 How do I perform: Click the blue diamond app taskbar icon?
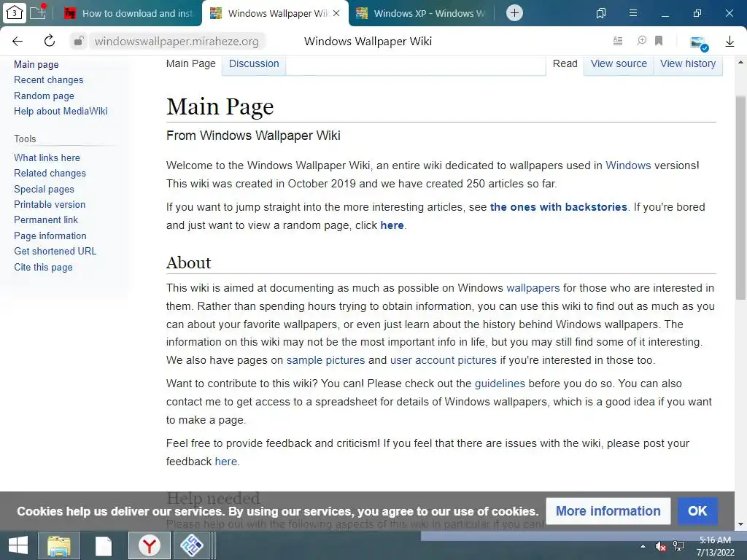tap(192, 545)
